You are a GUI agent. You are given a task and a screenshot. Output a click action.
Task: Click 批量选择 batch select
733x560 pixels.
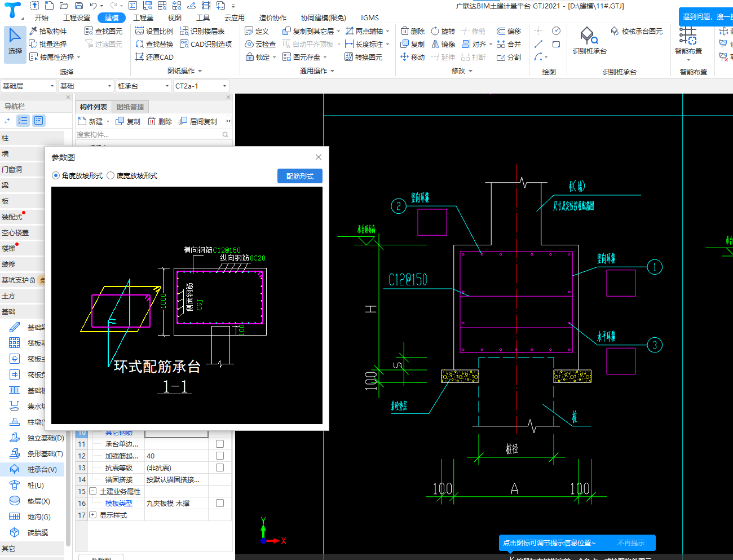pyautogui.click(x=48, y=44)
